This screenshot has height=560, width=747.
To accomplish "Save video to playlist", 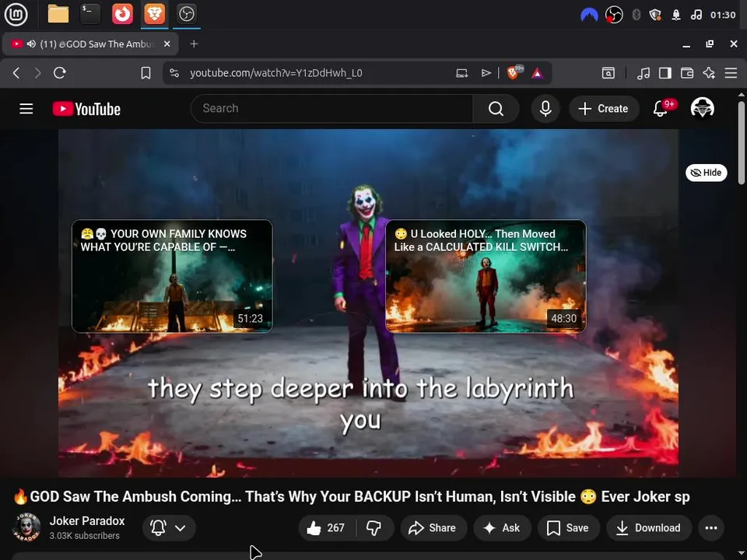I will 568,527.
